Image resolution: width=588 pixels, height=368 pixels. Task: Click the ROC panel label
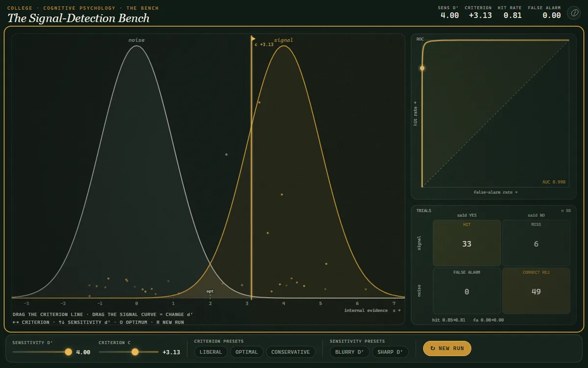pos(420,39)
